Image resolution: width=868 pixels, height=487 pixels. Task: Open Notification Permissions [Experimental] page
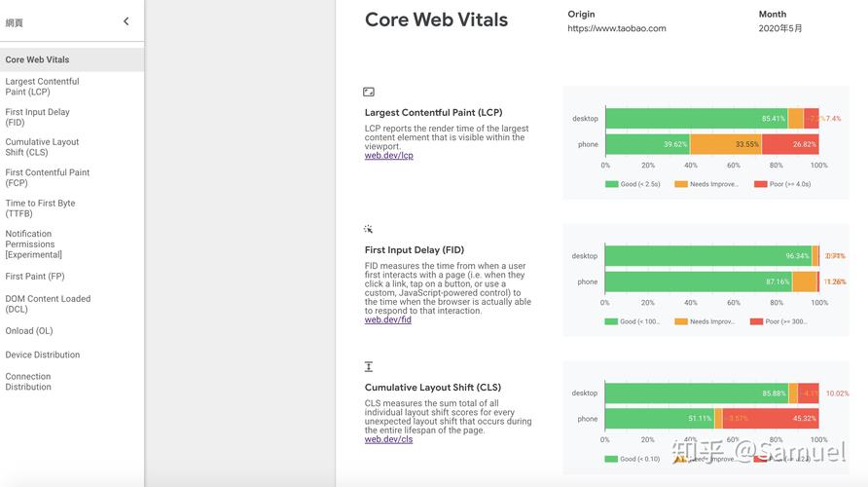34,243
